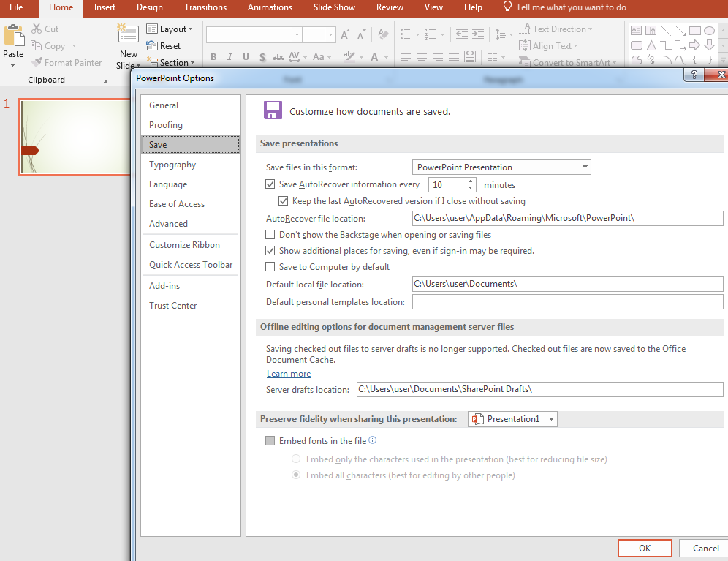
Task: Click the Help question mark button
Action: (694, 75)
